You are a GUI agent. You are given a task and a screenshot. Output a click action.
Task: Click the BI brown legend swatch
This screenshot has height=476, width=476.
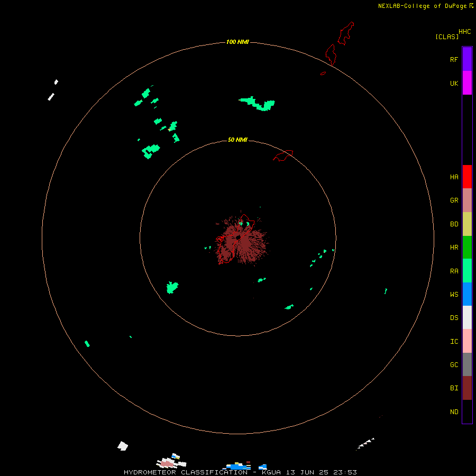(467, 388)
